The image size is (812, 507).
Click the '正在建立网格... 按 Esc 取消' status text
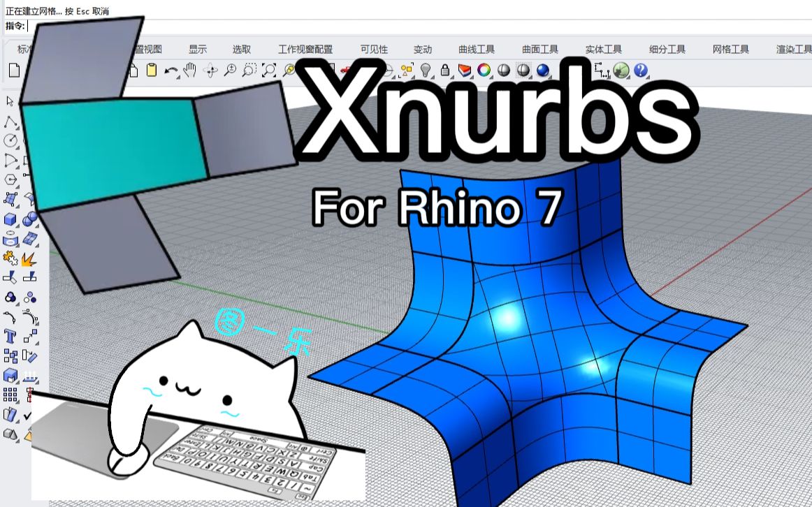[x=57, y=10]
